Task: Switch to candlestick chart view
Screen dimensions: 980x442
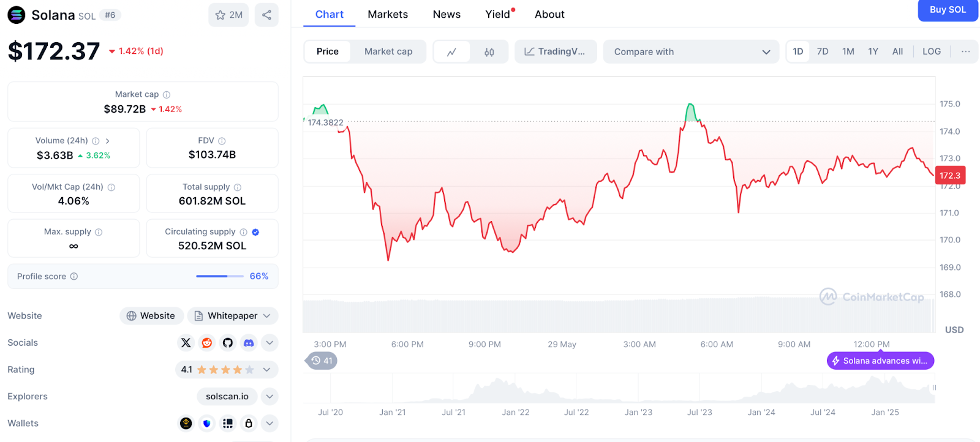Action: pyautogui.click(x=489, y=52)
